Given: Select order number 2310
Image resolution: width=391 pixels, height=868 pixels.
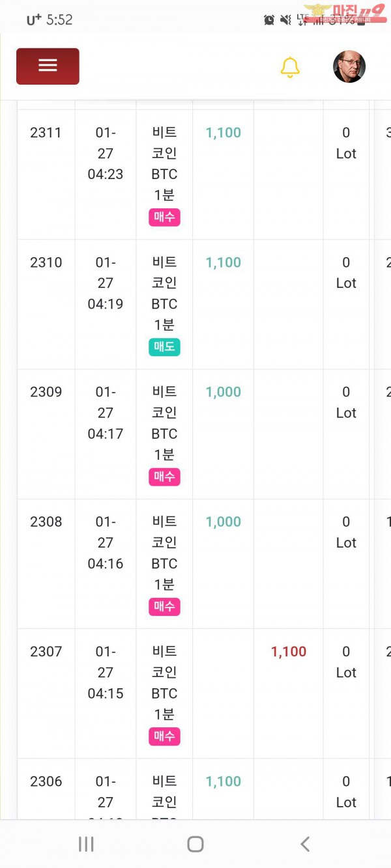Looking at the screenshot, I should tap(46, 262).
